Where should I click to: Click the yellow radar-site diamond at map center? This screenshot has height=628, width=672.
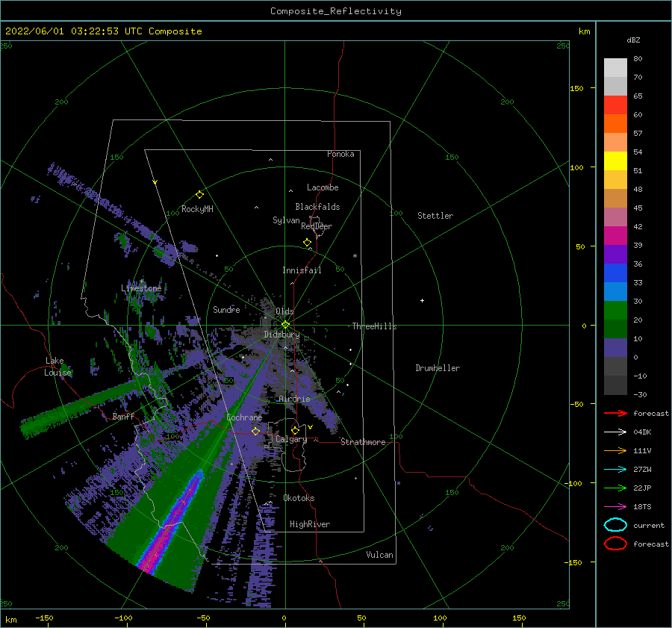point(285,325)
